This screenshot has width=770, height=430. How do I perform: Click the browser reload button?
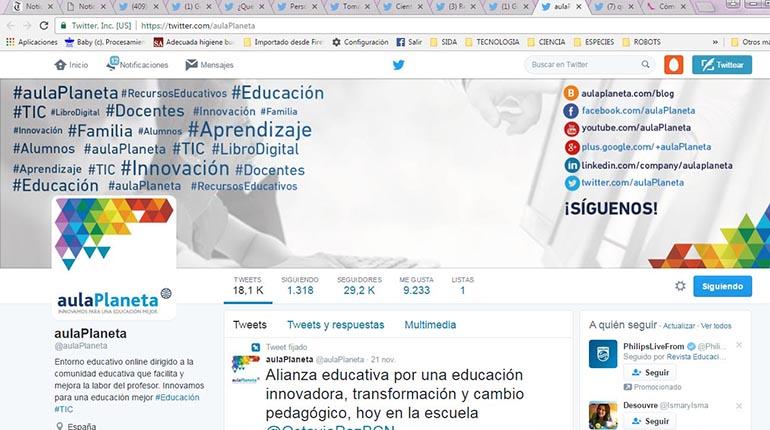[44, 26]
